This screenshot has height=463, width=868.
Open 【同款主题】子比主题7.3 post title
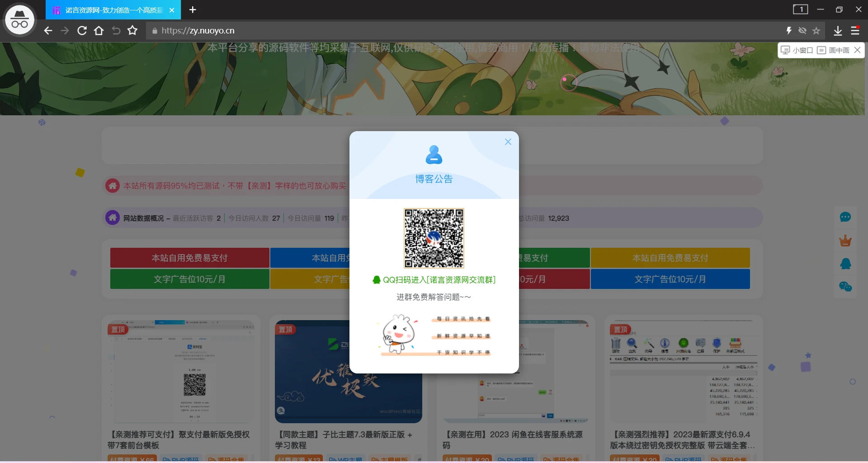point(344,440)
